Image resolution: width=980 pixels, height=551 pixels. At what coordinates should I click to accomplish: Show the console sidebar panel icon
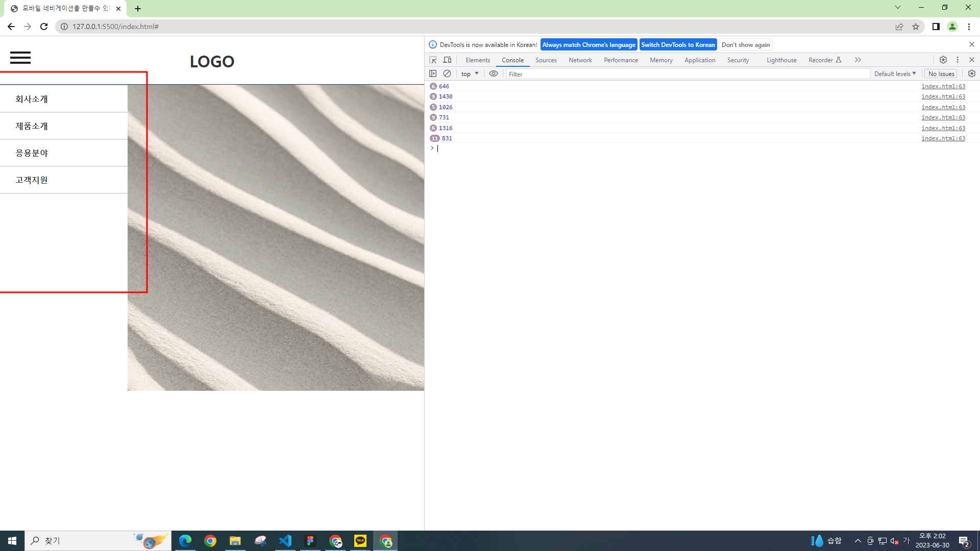click(433, 73)
